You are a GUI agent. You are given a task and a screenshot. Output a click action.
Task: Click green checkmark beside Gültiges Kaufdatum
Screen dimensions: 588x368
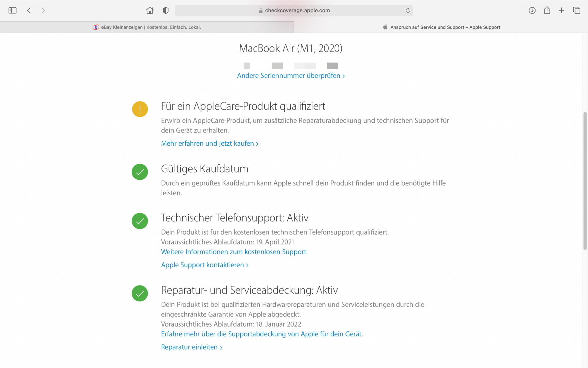coord(140,172)
